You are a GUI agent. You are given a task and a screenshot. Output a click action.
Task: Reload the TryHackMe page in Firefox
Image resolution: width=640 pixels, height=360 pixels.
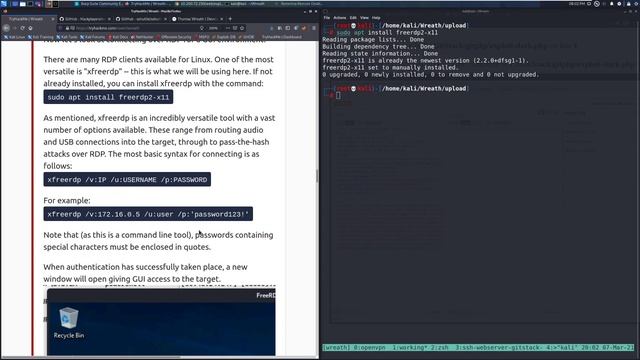tap(22, 28)
